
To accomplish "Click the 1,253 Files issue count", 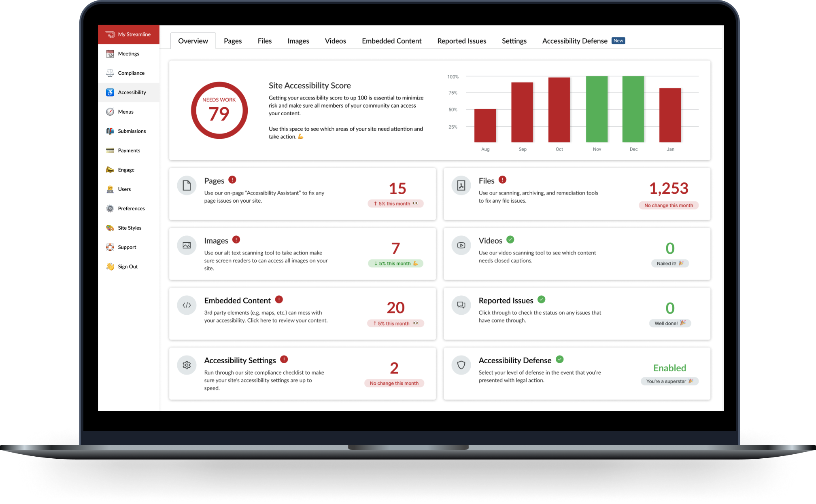I will click(x=669, y=188).
